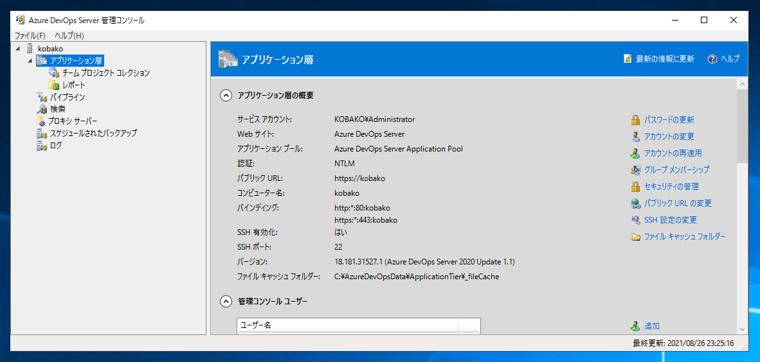Click the 検索 tree icon

(x=42, y=109)
